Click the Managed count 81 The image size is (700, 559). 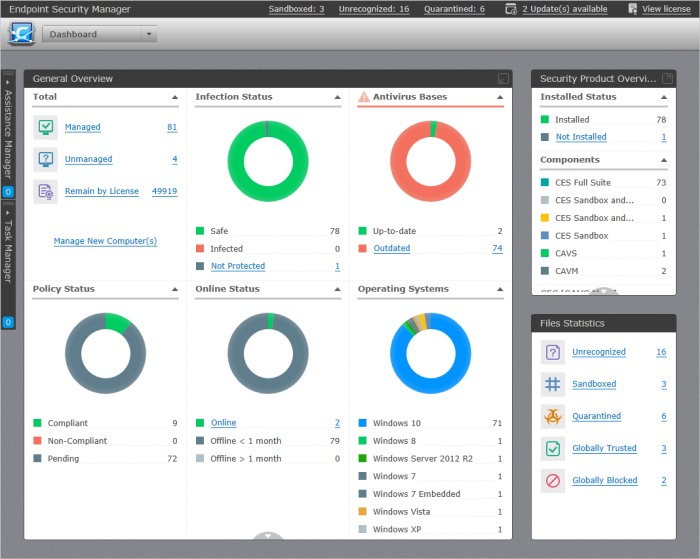click(172, 127)
